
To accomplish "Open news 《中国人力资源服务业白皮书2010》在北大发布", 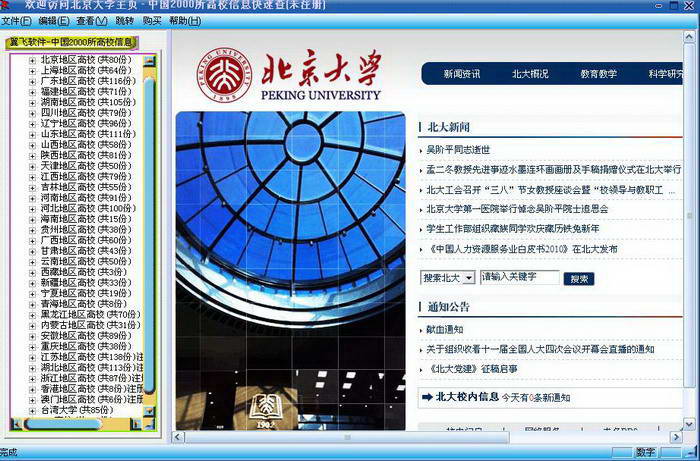I will click(521, 249).
